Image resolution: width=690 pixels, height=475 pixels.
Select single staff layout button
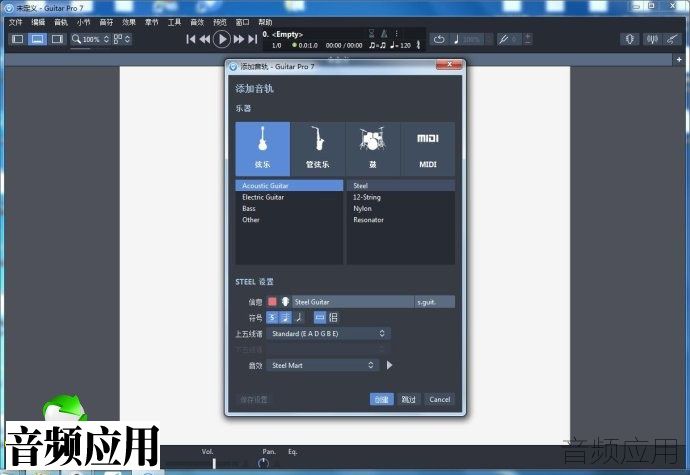(320, 317)
